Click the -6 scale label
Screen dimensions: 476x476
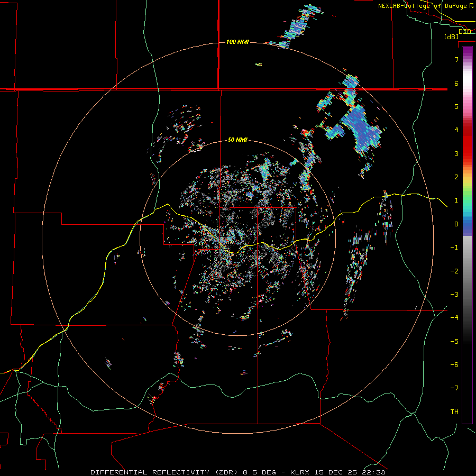click(454, 365)
